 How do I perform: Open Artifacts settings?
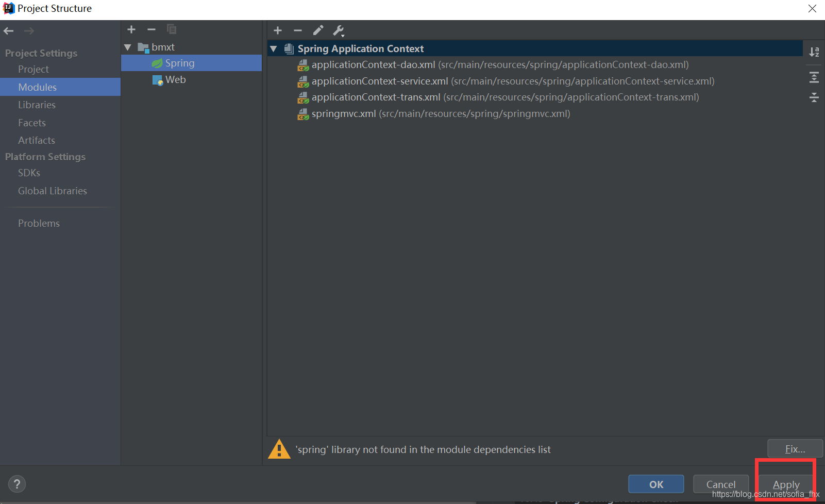coord(37,140)
